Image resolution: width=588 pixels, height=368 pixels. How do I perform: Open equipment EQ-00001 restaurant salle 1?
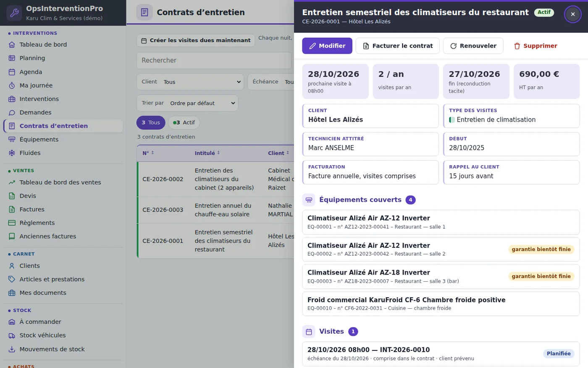441,222
